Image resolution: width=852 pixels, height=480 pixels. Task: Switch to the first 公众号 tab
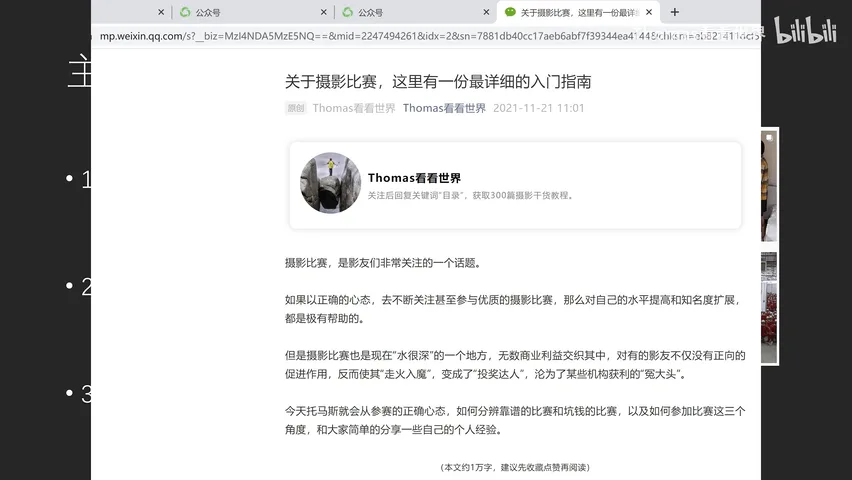(x=253, y=12)
